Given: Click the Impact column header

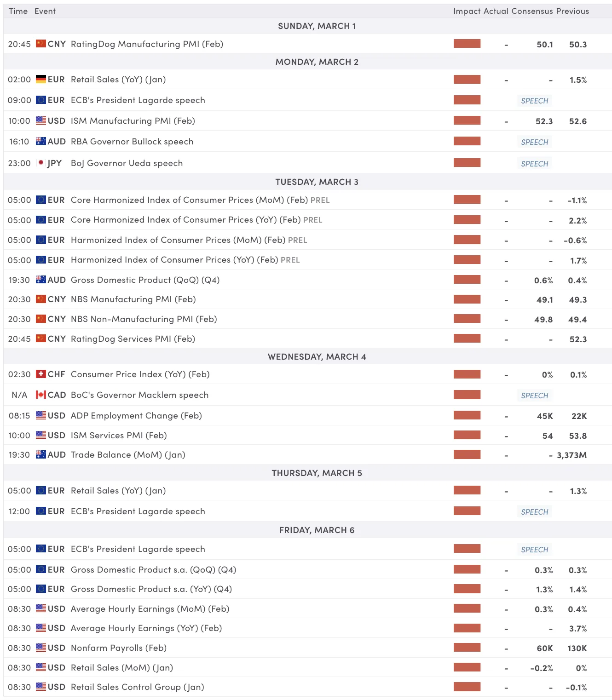Looking at the screenshot, I should point(467,11).
